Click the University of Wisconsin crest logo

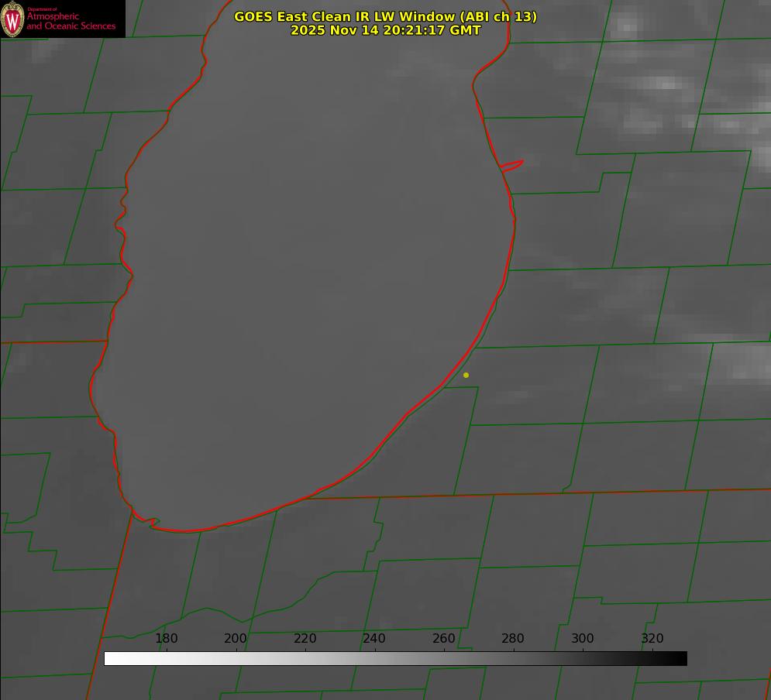tap(12, 19)
